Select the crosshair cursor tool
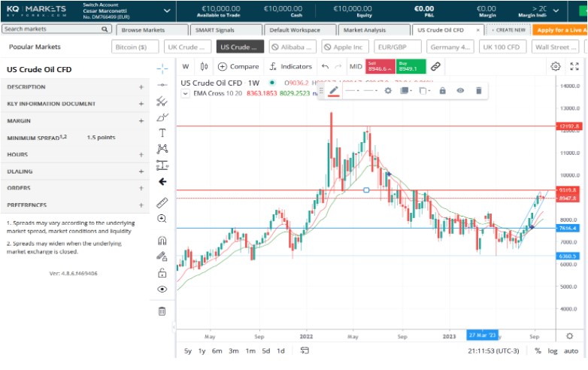Viewport: 588px width, 370px height. (x=162, y=68)
